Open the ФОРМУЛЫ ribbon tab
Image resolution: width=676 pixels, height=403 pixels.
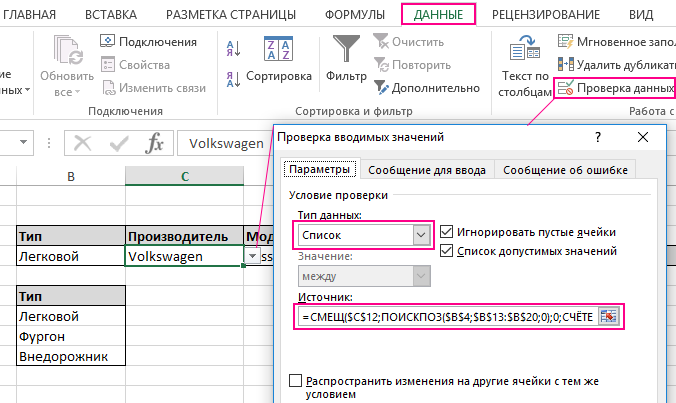click(x=355, y=15)
